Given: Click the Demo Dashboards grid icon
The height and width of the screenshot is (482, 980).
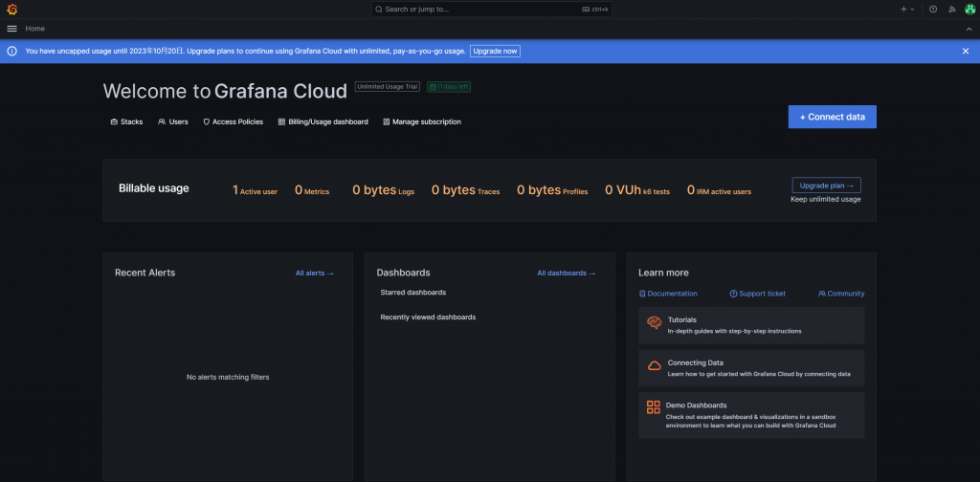Looking at the screenshot, I should (x=654, y=407).
